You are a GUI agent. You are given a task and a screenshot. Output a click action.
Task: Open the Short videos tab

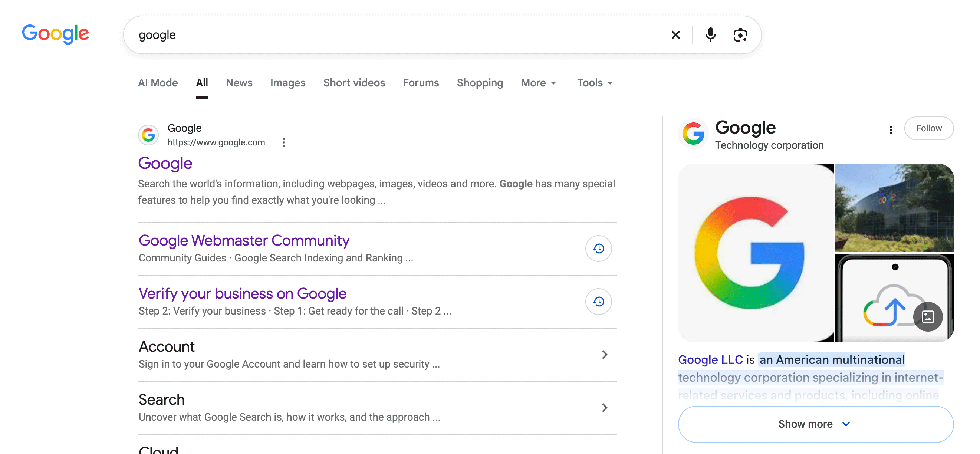pos(354,83)
